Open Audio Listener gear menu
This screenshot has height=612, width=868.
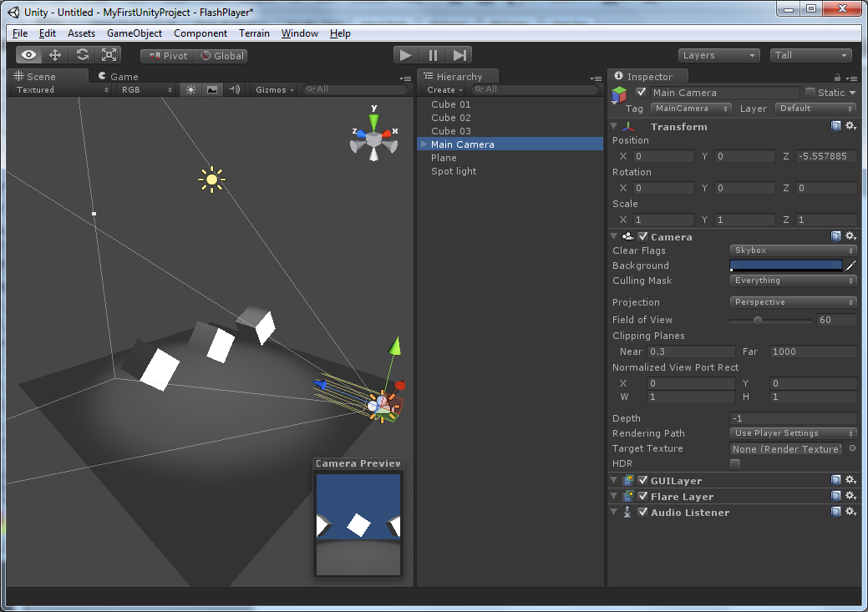pos(850,512)
